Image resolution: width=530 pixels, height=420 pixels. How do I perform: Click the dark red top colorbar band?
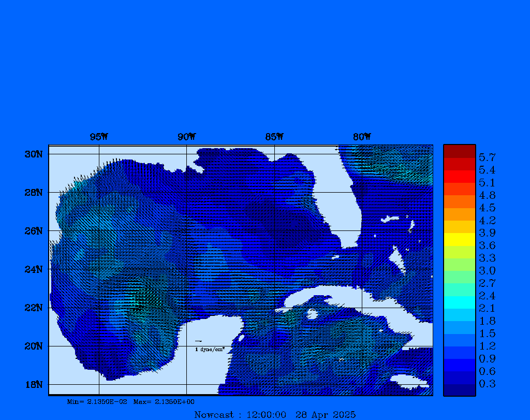click(459, 151)
